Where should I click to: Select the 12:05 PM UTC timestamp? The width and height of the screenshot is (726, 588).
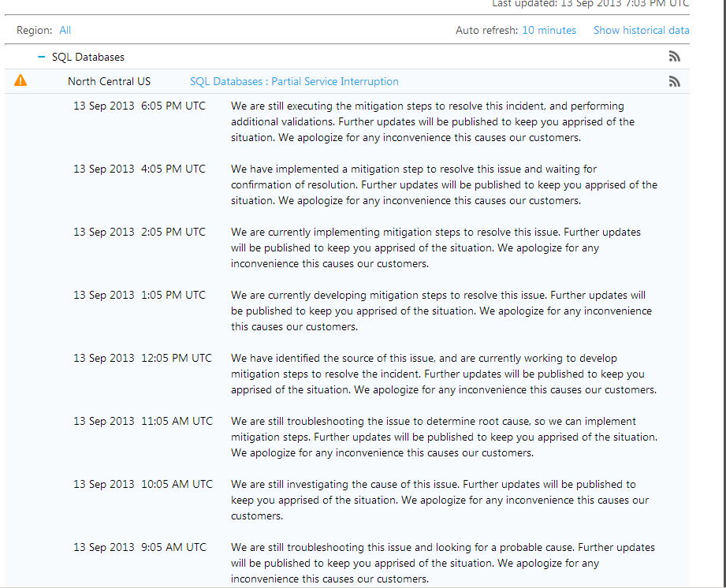[143, 358]
